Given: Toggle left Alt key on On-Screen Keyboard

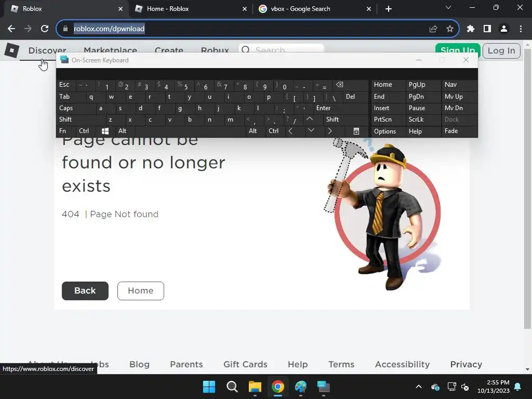Looking at the screenshot, I should pos(125,131).
